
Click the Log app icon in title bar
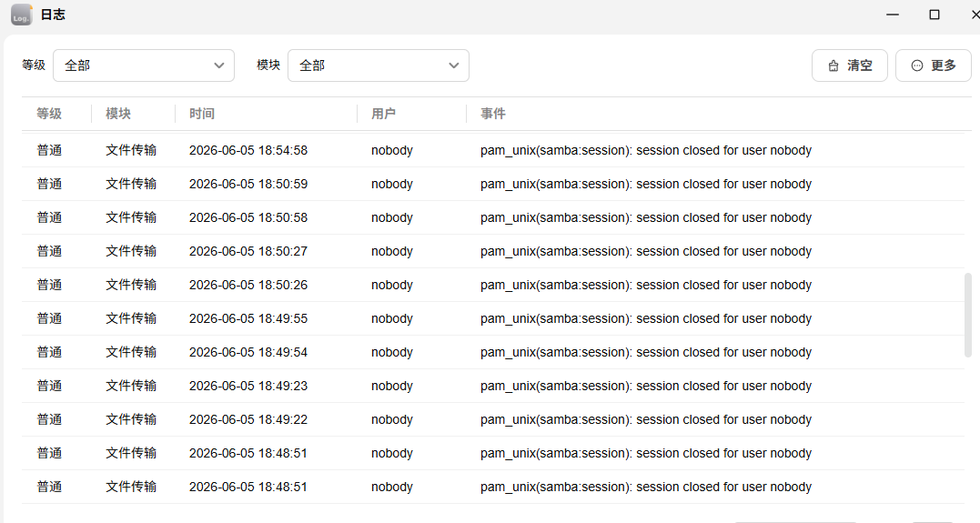(x=21, y=15)
